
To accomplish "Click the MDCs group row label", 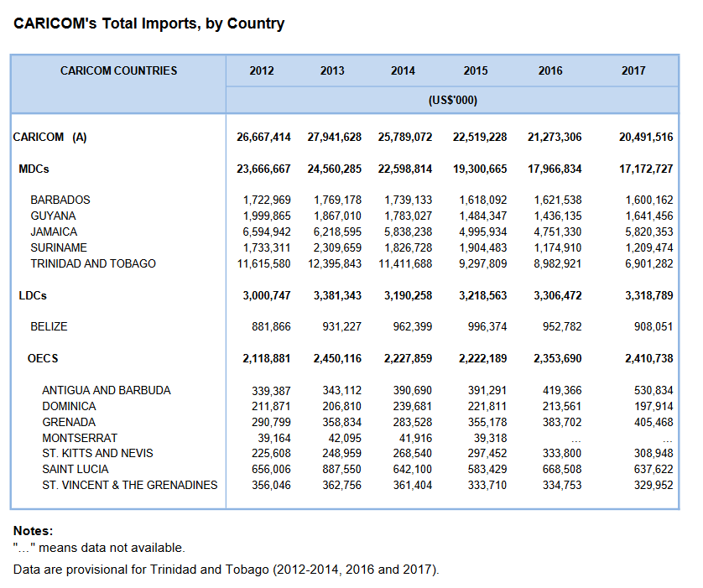I will click(x=34, y=169).
